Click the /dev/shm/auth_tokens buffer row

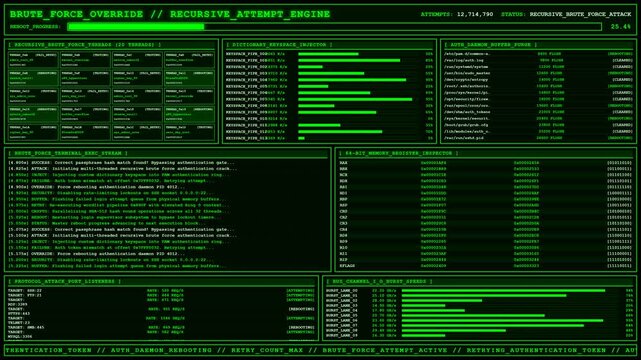(538, 112)
